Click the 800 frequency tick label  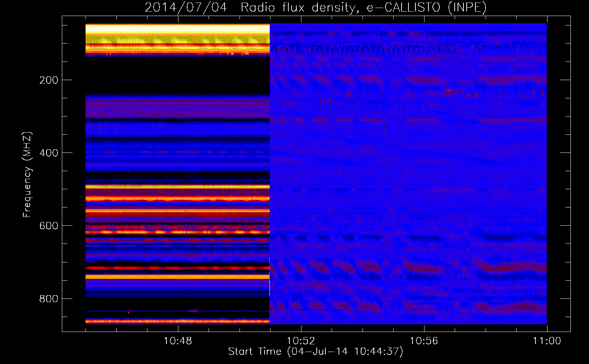click(49, 299)
